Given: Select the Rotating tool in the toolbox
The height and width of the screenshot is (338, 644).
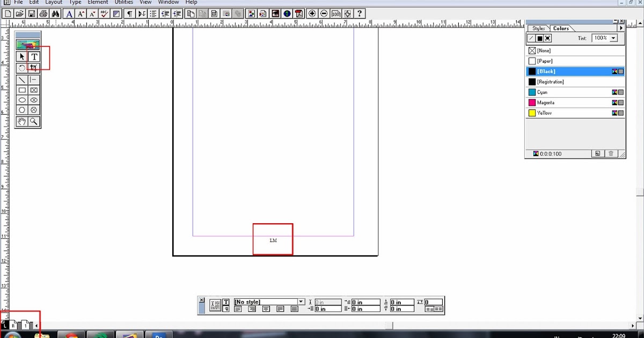Looking at the screenshot, I should (x=22, y=68).
